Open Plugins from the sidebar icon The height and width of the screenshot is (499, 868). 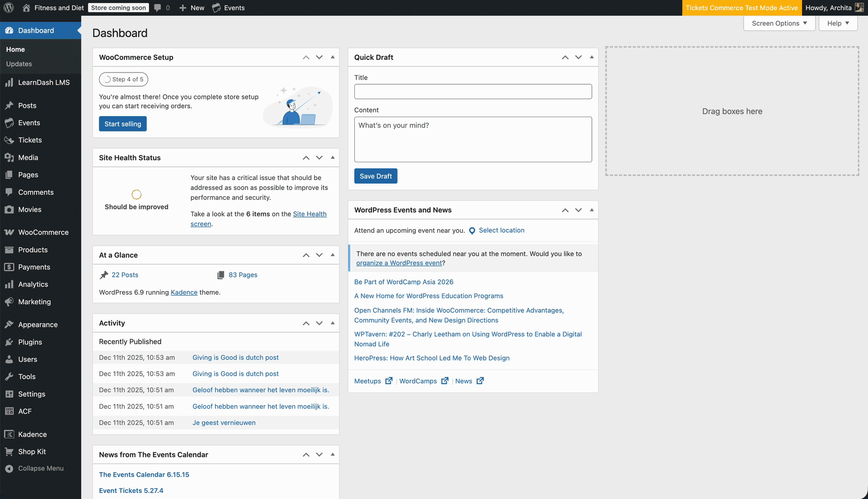[9, 342]
